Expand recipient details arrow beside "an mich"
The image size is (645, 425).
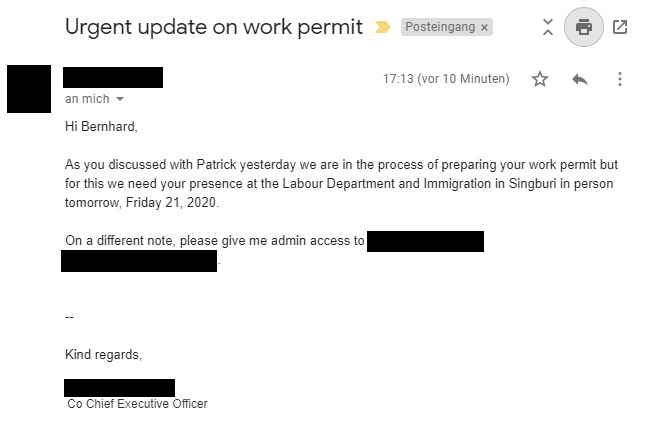[x=120, y=100]
